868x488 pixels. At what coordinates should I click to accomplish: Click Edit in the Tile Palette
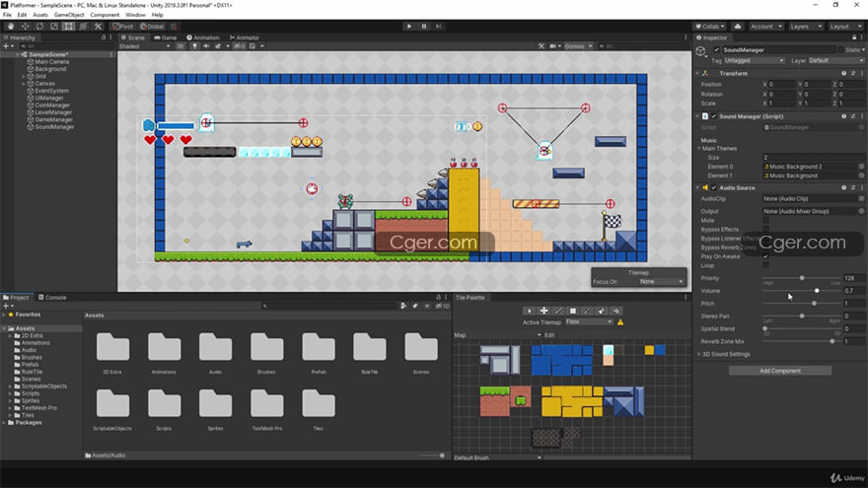549,335
